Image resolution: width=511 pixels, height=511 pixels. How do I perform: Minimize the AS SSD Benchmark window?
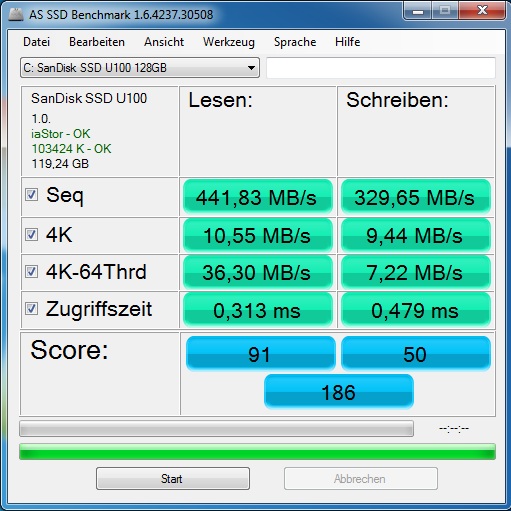click(x=418, y=11)
